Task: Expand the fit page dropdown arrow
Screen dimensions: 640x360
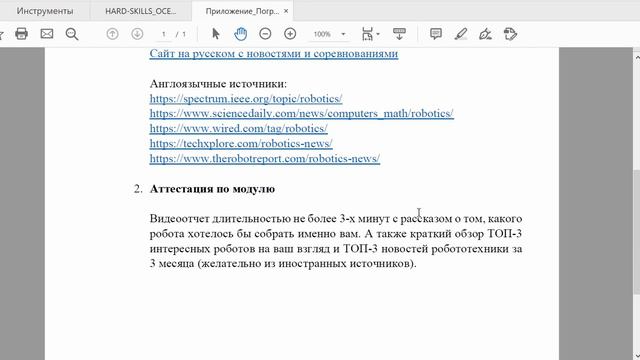Action: [378, 34]
